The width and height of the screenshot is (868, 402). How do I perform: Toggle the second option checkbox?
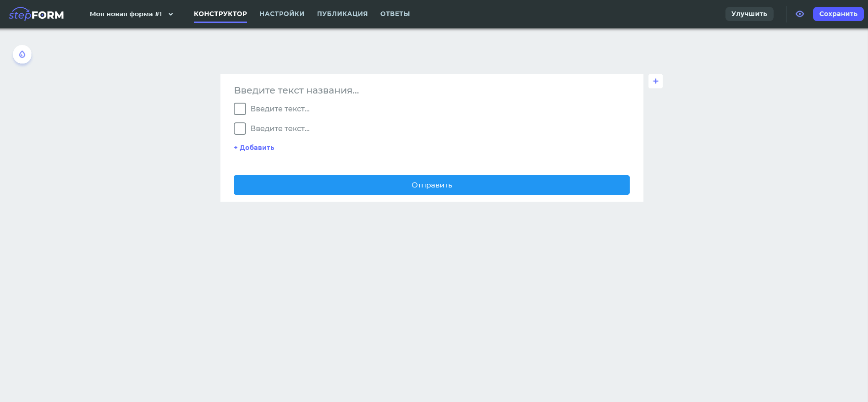point(240,129)
